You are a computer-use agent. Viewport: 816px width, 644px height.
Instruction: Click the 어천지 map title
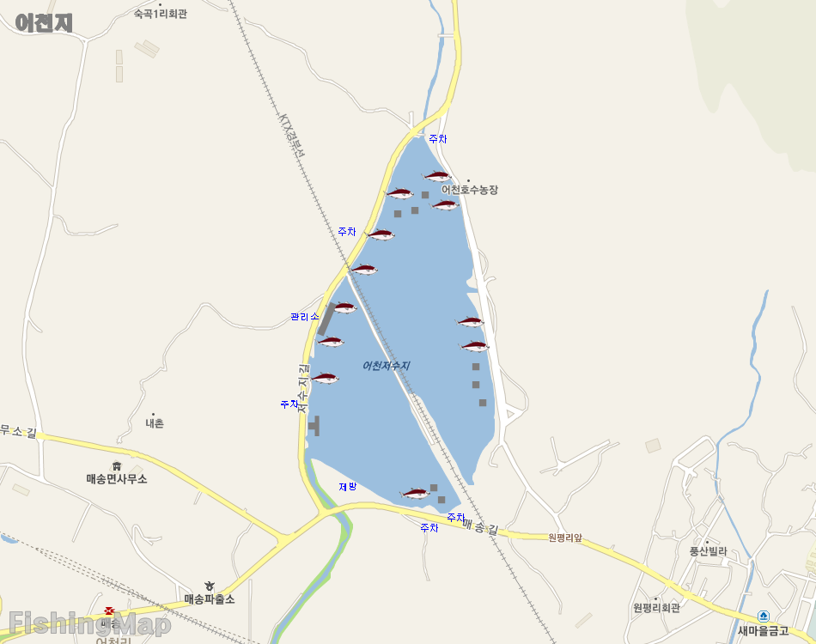[44, 23]
